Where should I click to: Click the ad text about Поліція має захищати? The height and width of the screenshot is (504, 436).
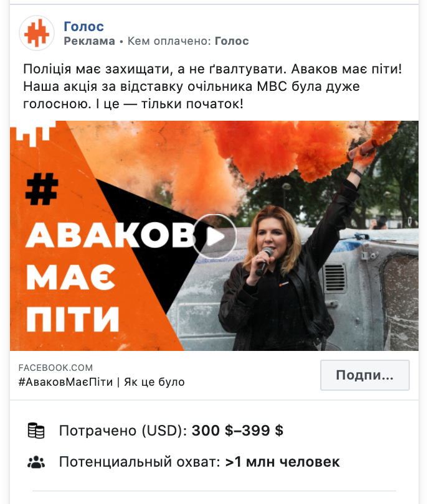click(x=212, y=86)
